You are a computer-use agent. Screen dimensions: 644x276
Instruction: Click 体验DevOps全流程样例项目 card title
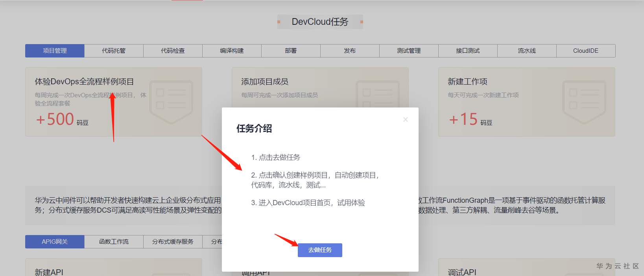click(x=84, y=82)
